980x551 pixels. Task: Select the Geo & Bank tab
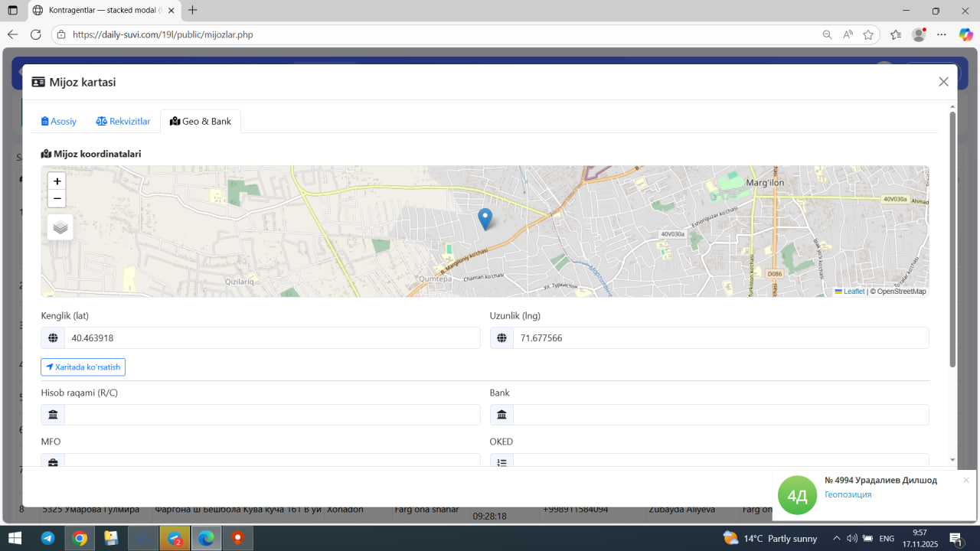click(x=201, y=122)
